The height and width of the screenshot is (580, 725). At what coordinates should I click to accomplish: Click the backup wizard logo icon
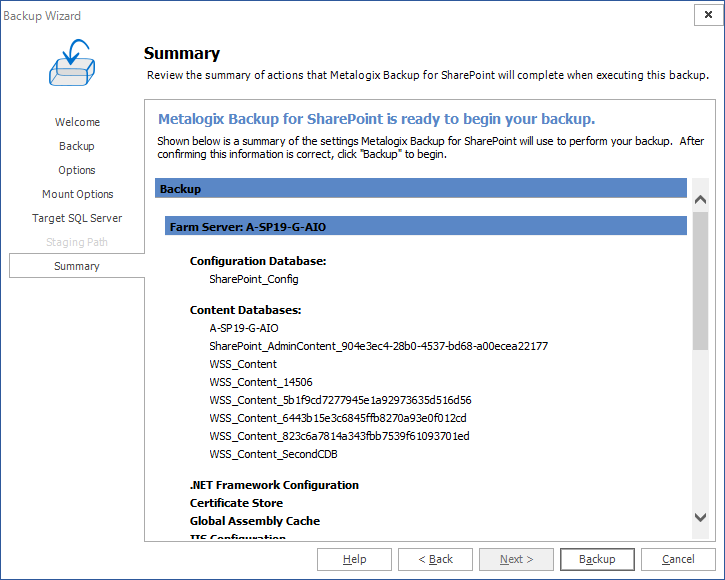[71, 64]
